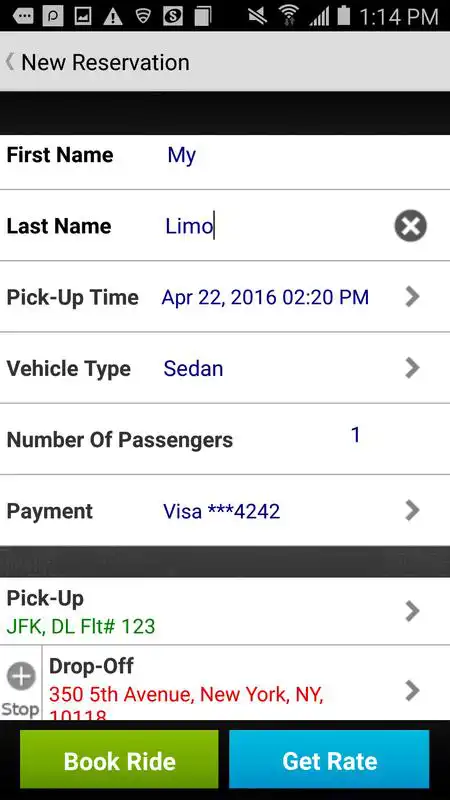Tap the warning triangle notification icon
The image size is (450, 800).
pyautogui.click(x=112, y=16)
